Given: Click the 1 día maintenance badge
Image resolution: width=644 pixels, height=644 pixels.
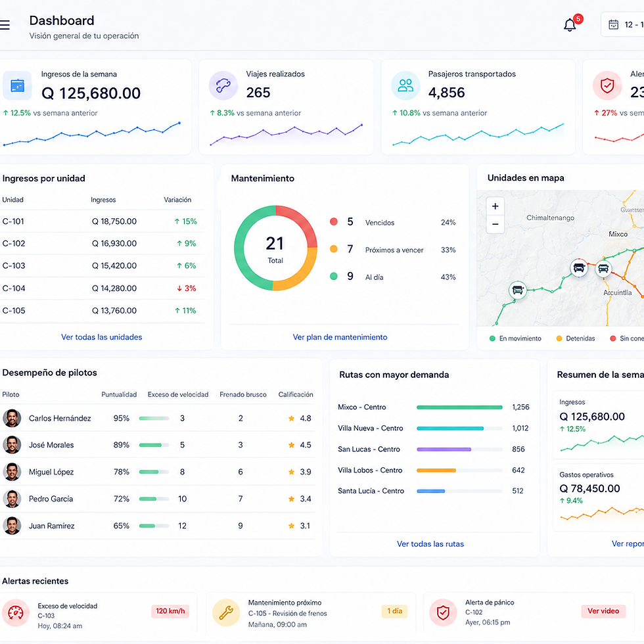Looking at the screenshot, I should click(395, 611).
